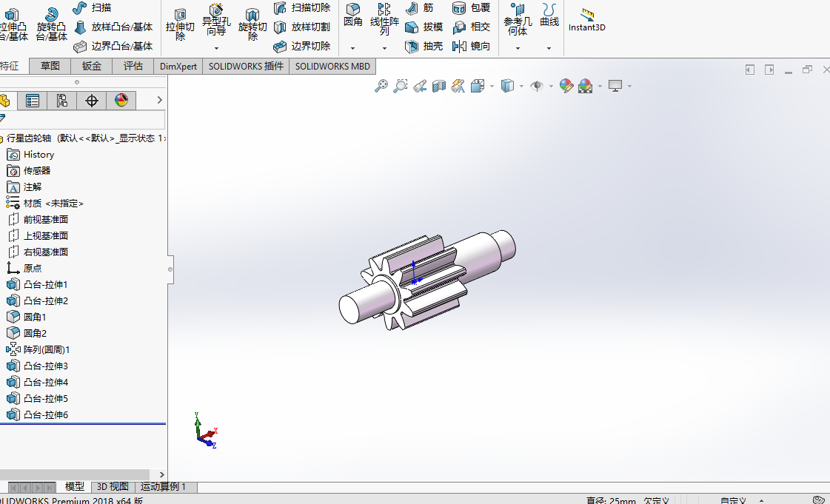Select 凸台-拉伸1 feature in tree

pyautogui.click(x=37, y=284)
